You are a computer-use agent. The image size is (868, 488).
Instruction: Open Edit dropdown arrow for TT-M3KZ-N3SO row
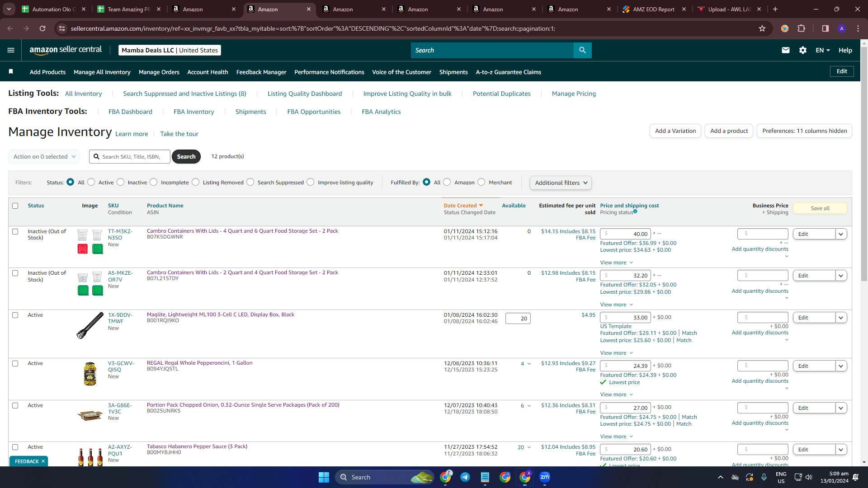[841, 234]
